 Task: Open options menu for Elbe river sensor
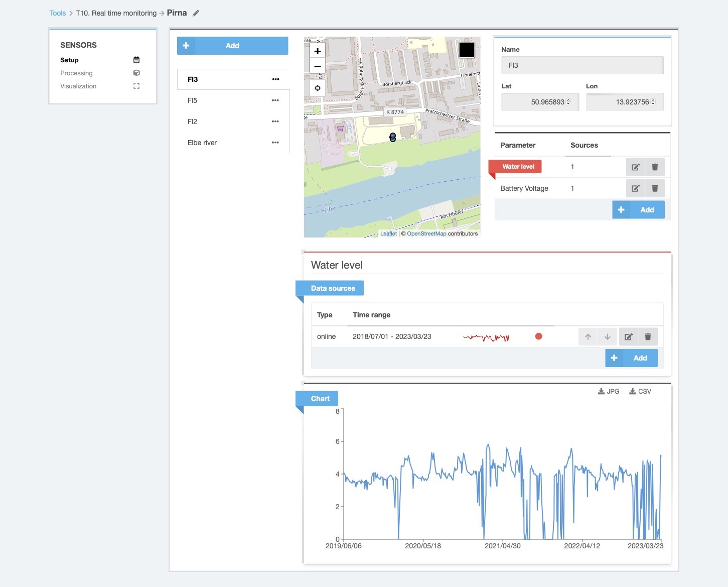(275, 142)
